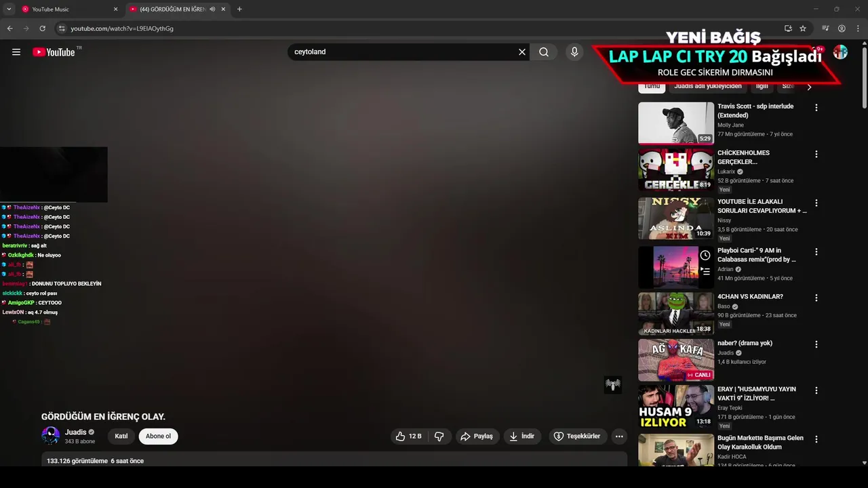Viewport: 868px width, 488px height.
Task: Open options for CHİCKENHOLMES video
Action: pos(816,154)
